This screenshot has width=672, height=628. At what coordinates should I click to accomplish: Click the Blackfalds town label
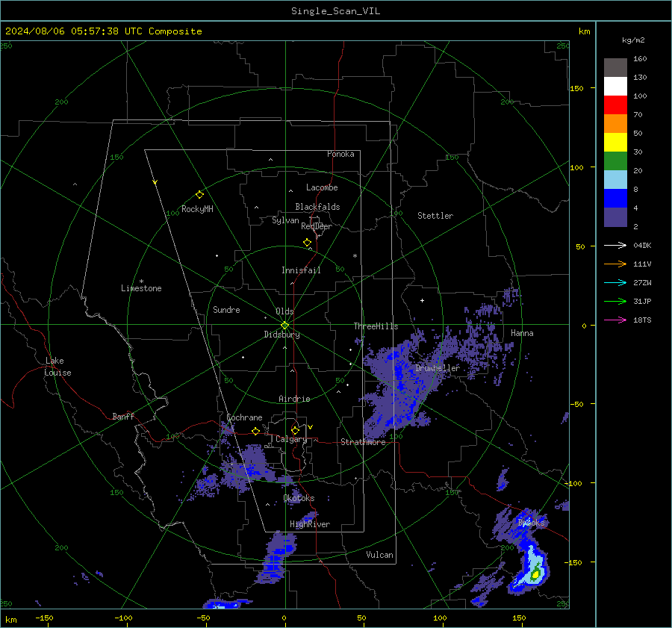point(317,207)
